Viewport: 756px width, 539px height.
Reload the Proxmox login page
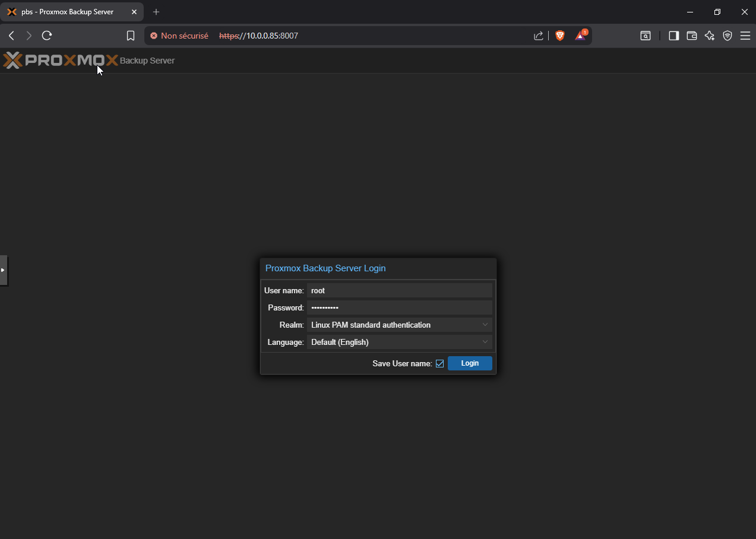(x=47, y=36)
